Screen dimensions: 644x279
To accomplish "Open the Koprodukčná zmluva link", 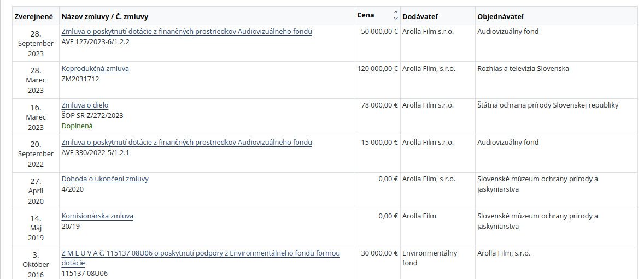I will (95, 69).
